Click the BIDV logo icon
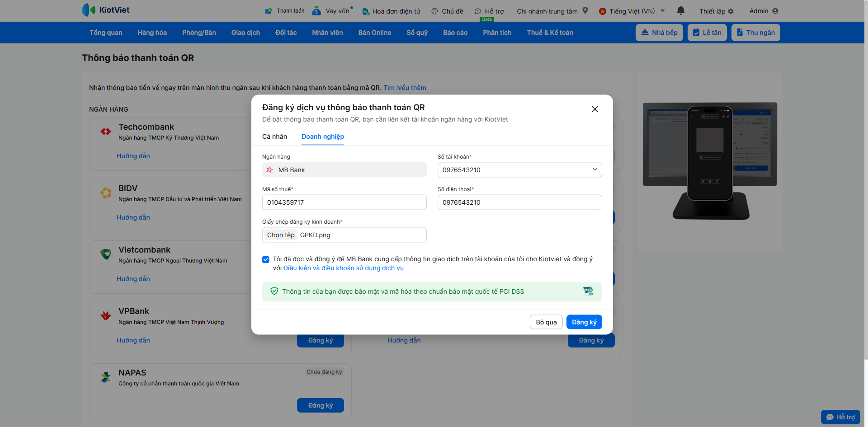This screenshot has width=868, height=427. 106,193
